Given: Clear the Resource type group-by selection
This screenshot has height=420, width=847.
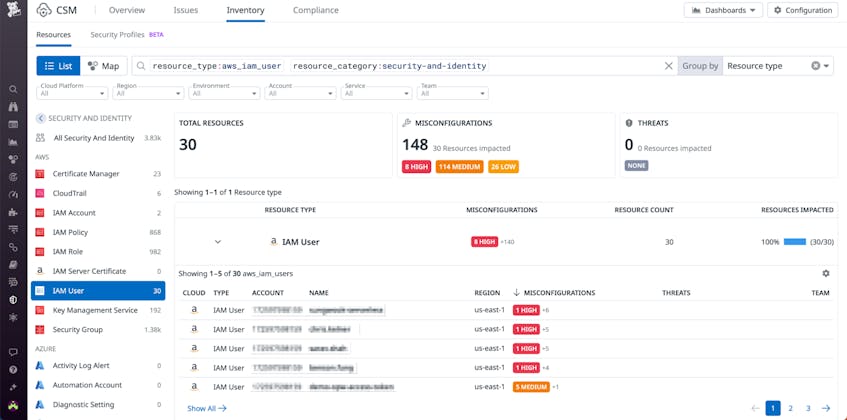Looking at the screenshot, I should point(816,66).
